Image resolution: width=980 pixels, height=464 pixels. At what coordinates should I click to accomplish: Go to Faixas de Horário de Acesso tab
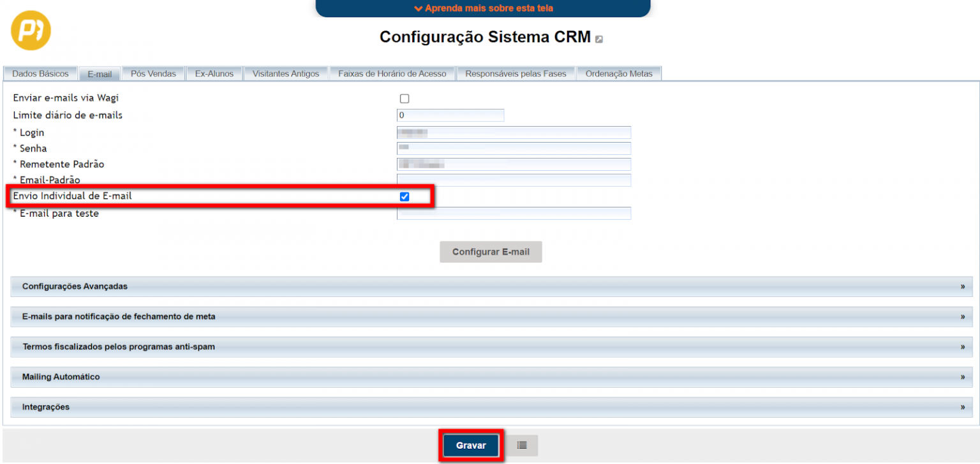pyautogui.click(x=392, y=74)
